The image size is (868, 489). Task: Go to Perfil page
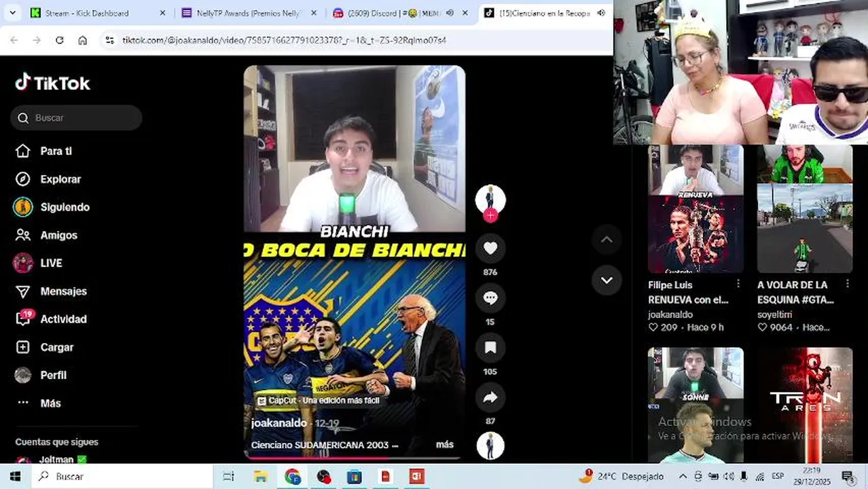pyautogui.click(x=41, y=375)
